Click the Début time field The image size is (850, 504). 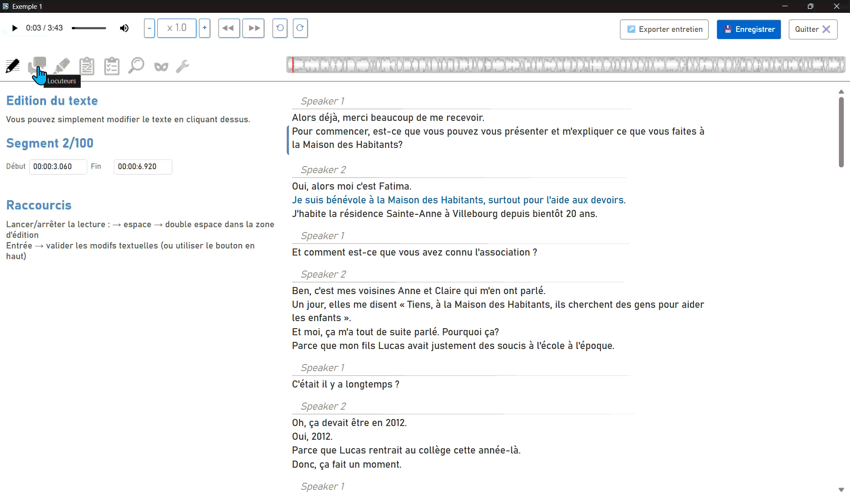point(58,167)
